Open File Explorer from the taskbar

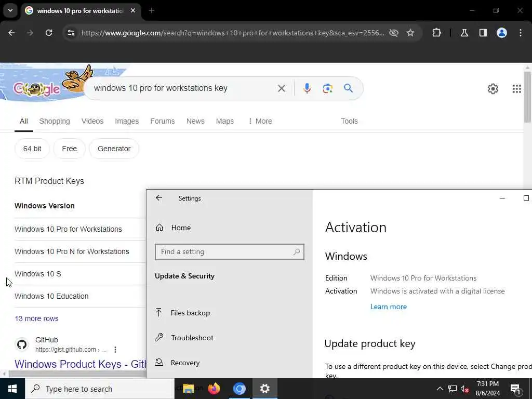coord(188,389)
